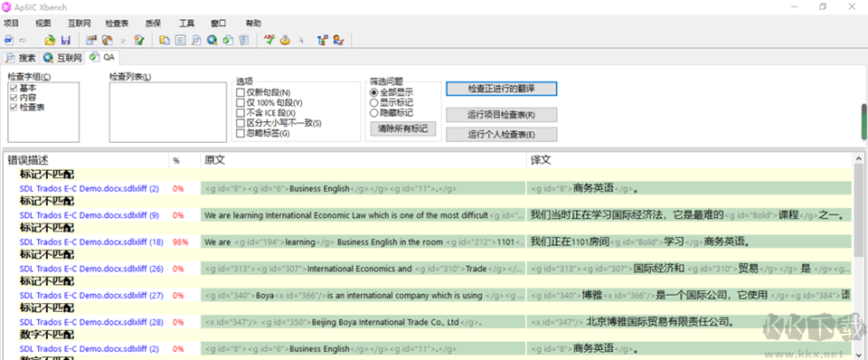The width and height of the screenshot is (868, 360).
Task: Toggle the 检查表 check group checkbox
Action: pos(14,107)
